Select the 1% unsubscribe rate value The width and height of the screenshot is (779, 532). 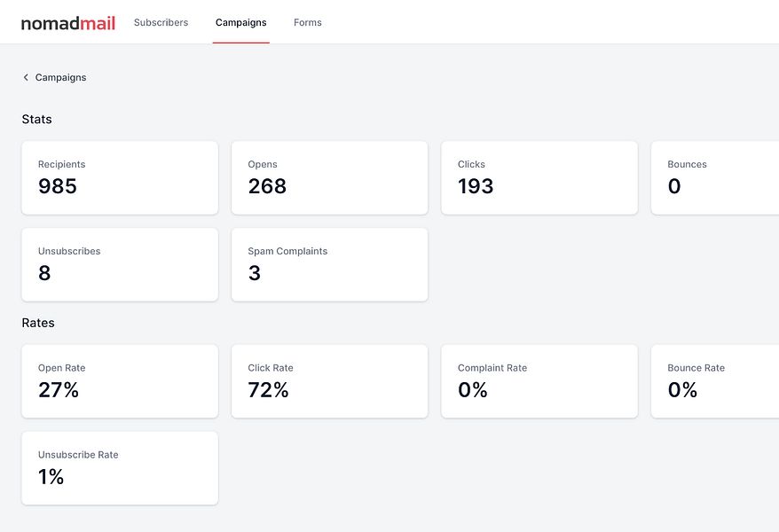(x=51, y=477)
